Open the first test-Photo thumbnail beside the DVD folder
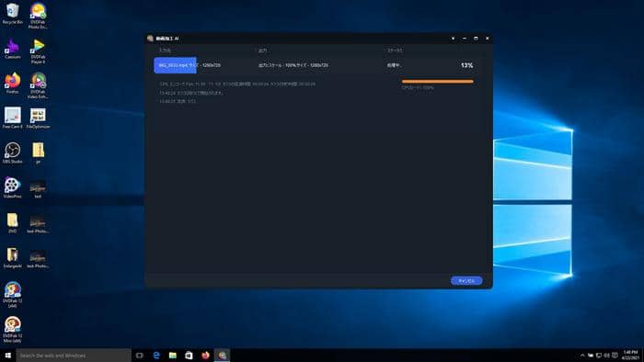Image resolution: width=644 pixels, height=362 pixels. (38, 224)
